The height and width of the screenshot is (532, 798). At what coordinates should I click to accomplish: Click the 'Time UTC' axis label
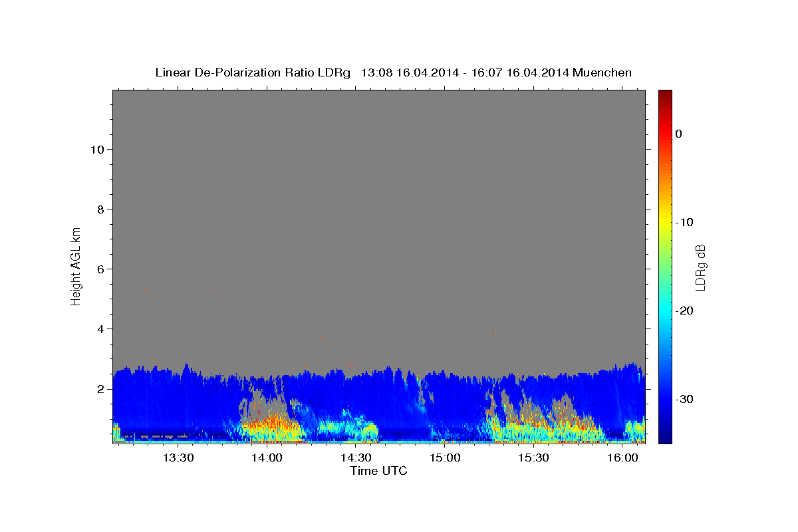(x=378, y=471)
